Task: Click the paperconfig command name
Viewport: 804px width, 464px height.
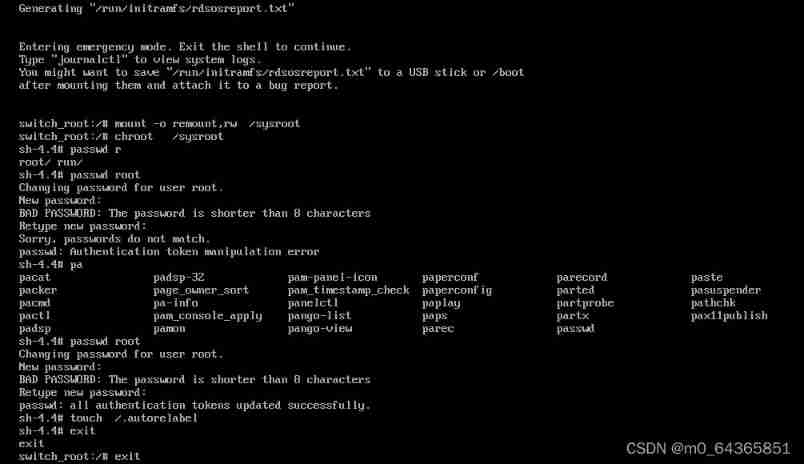Action: pos(457,290)
